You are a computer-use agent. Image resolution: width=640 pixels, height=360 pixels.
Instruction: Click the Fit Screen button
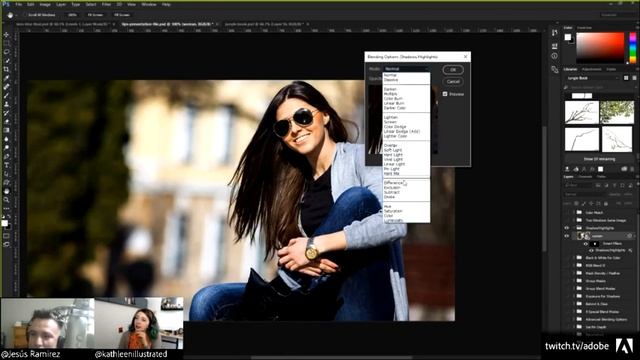(x=96, y=15)
